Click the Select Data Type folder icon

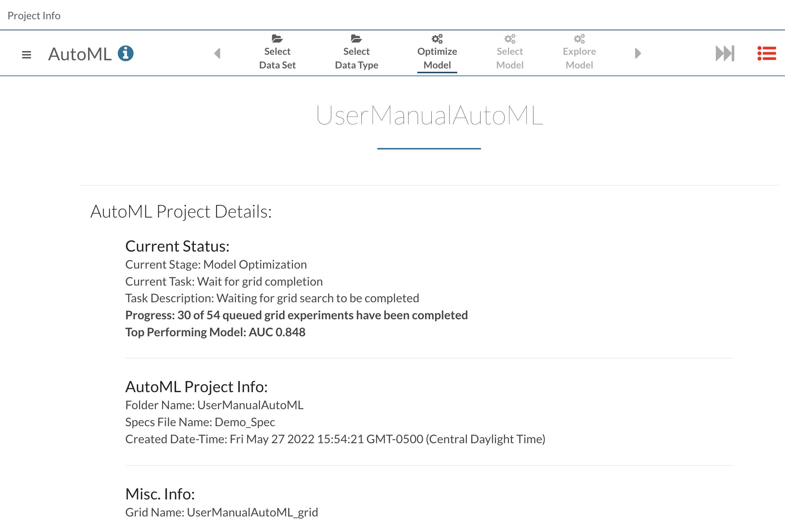click(356, 38)
